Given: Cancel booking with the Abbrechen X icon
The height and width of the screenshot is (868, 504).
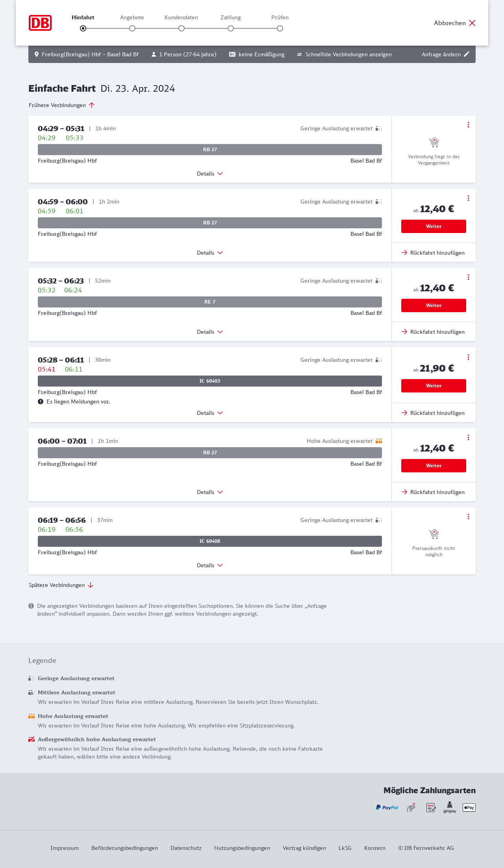Looking at the screenshot, I should [x=472, y=23].
